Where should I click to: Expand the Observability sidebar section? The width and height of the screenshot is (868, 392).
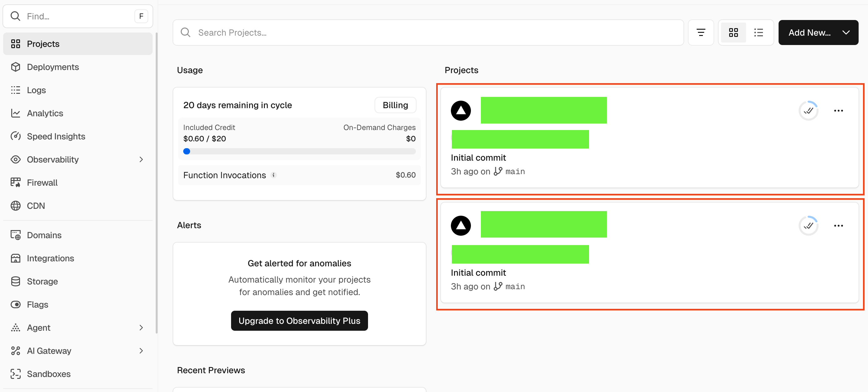pyautogui.click(x=141, y=159)
